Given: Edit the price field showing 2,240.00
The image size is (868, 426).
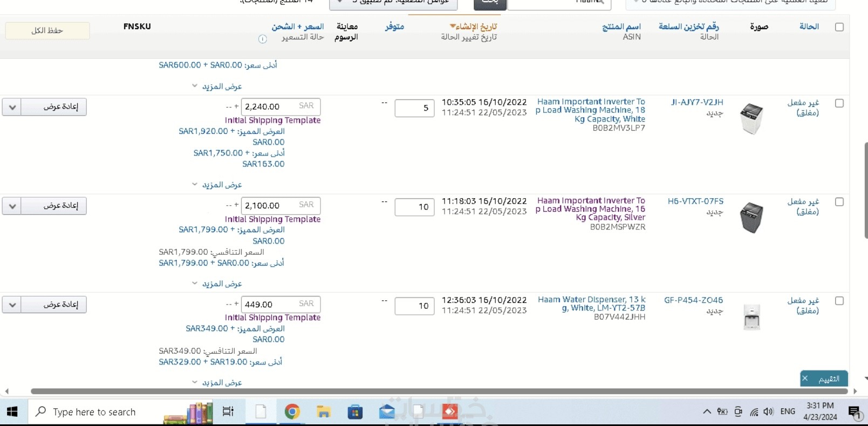Looking at the screenshot, I should coord(281,106).
